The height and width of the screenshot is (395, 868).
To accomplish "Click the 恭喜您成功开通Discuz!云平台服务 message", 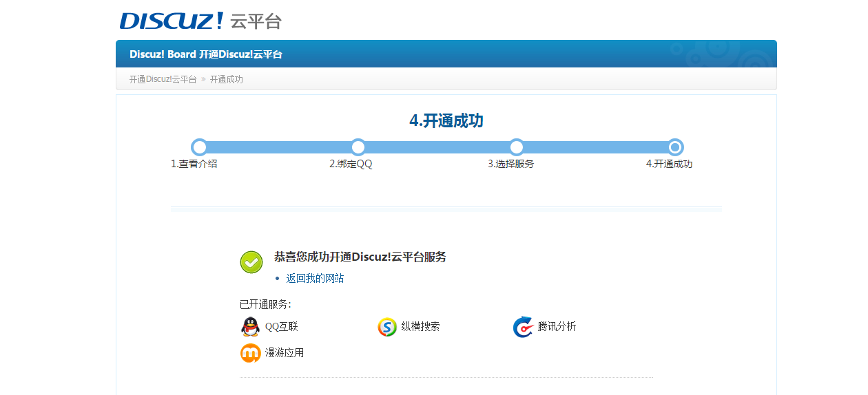I will pos(360,257).
